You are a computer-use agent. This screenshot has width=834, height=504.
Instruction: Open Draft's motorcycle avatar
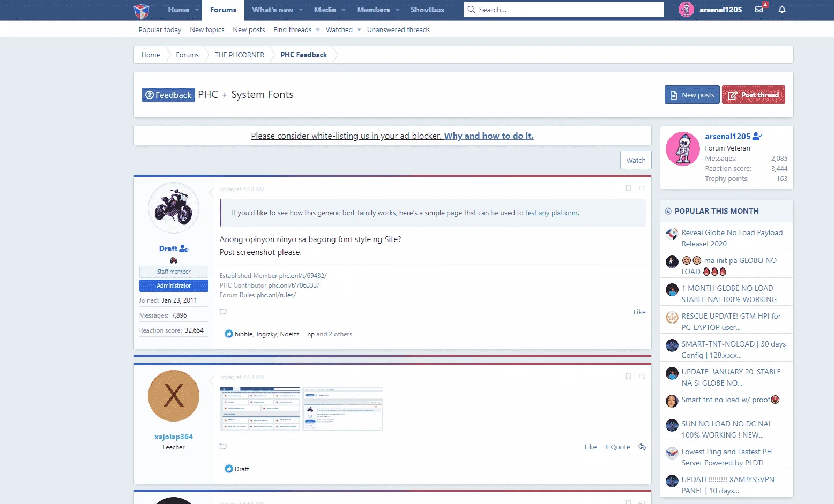tap(174, 208)
